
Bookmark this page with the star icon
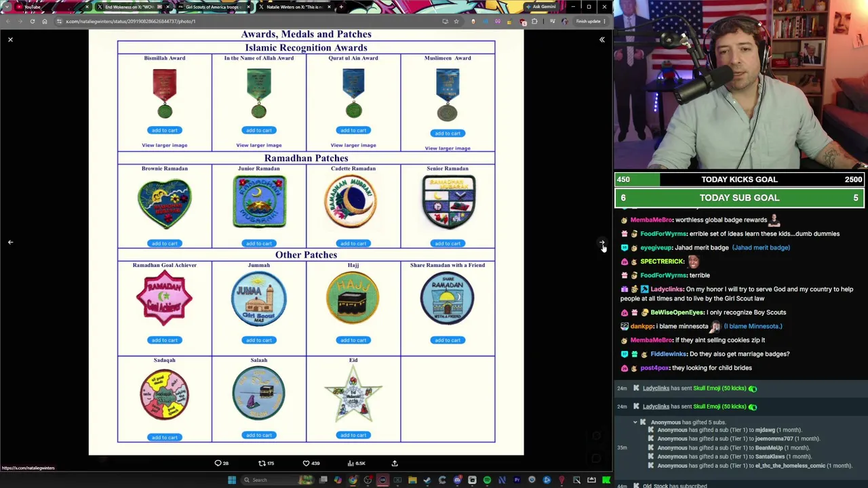(x=456, y=21)
